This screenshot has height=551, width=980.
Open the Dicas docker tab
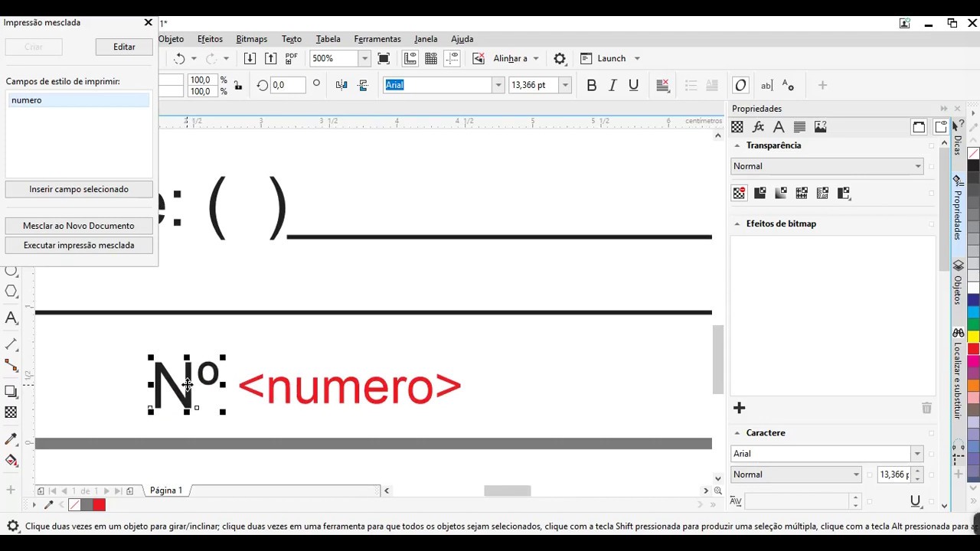pyautogui.click(x=957, y=140)
